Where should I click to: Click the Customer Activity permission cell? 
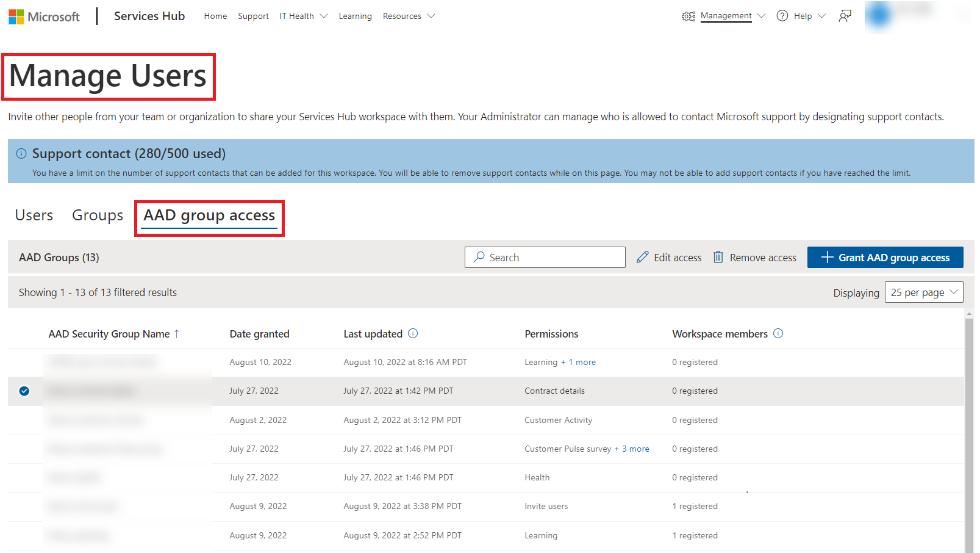tap(558, 420)
